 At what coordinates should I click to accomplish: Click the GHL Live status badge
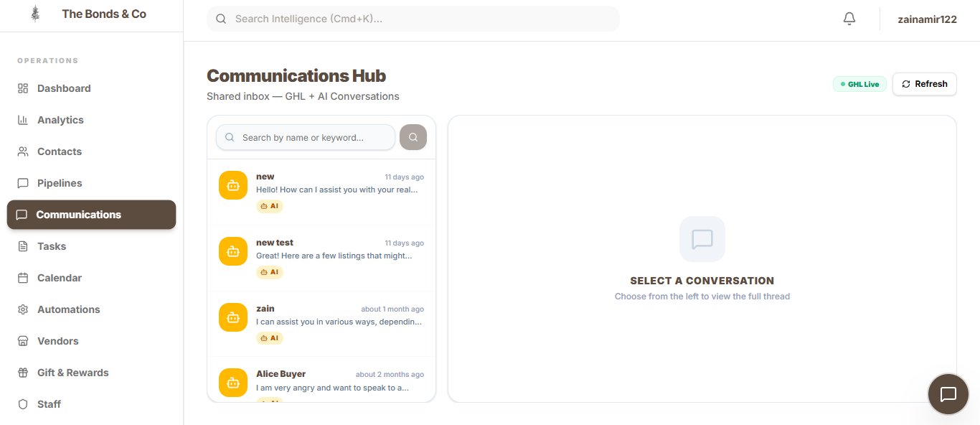coord(859,84)
